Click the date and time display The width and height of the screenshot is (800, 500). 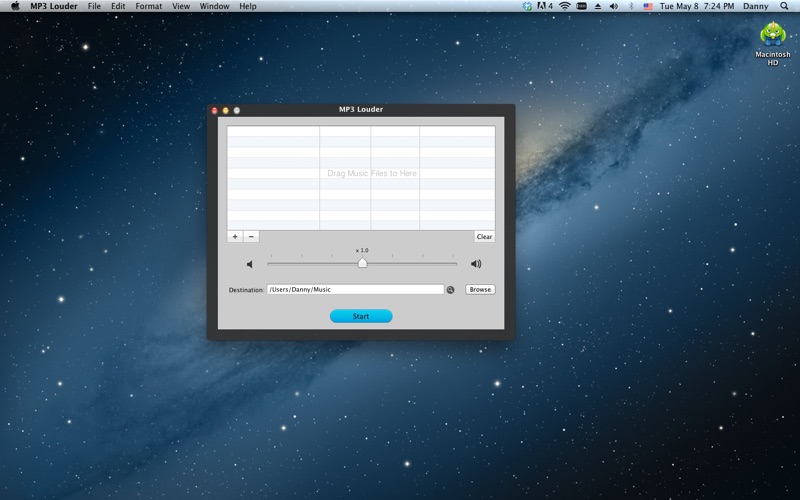[x=696, y=6]
